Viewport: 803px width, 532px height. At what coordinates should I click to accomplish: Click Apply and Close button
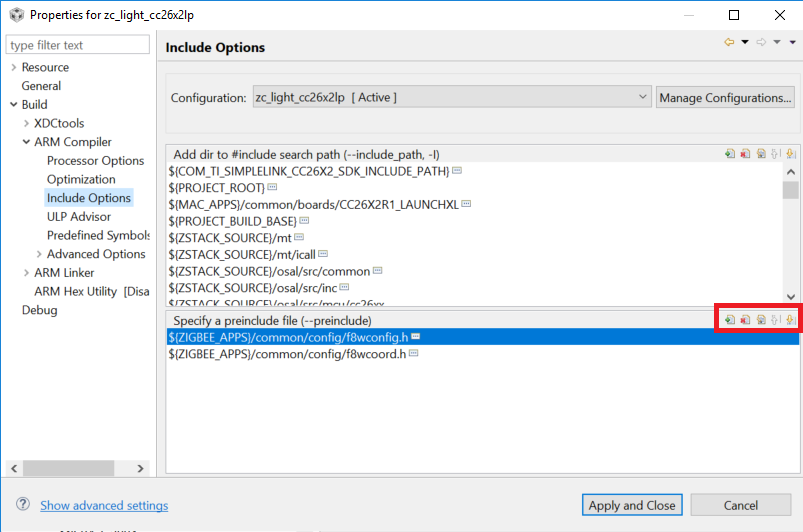point(632,505)
